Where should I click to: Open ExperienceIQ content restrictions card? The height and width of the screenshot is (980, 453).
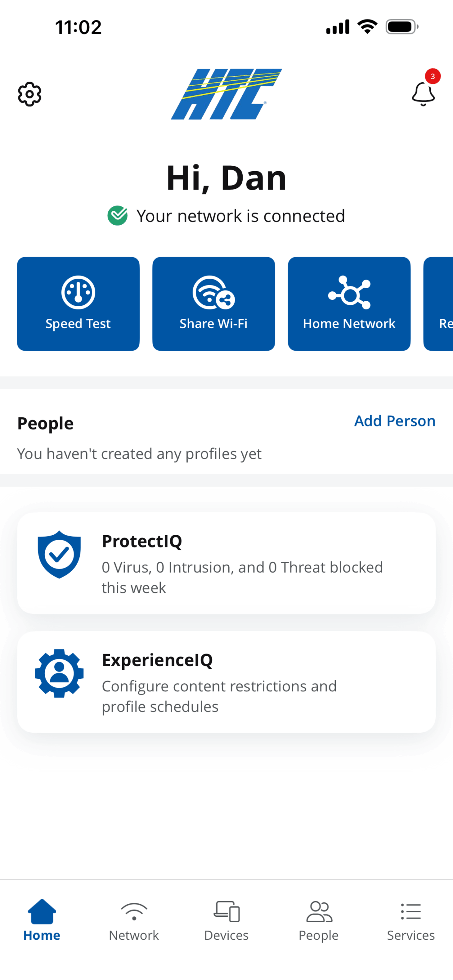click(x=226, y=682)
